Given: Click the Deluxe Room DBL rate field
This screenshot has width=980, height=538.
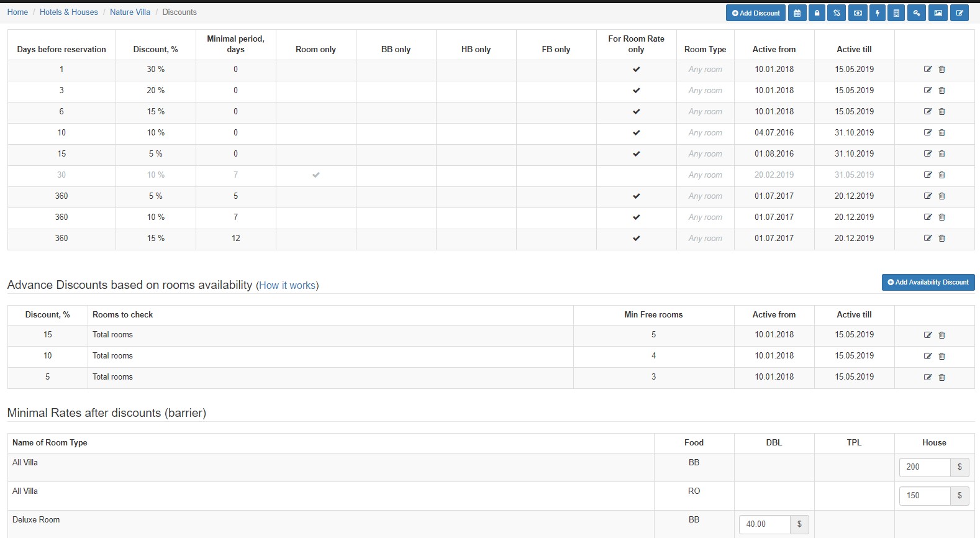Looking at the screenshot, I should click(764, 524).
